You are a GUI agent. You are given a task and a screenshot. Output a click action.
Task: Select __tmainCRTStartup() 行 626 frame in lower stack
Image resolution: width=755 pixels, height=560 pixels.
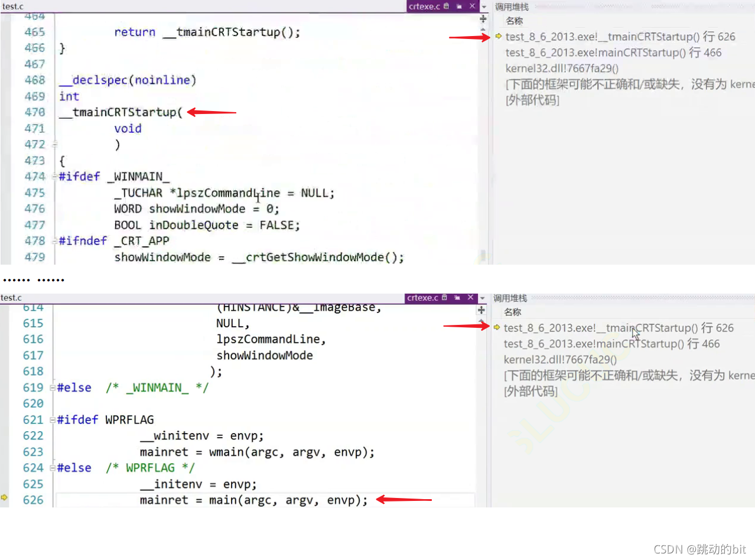pos(619,328)
